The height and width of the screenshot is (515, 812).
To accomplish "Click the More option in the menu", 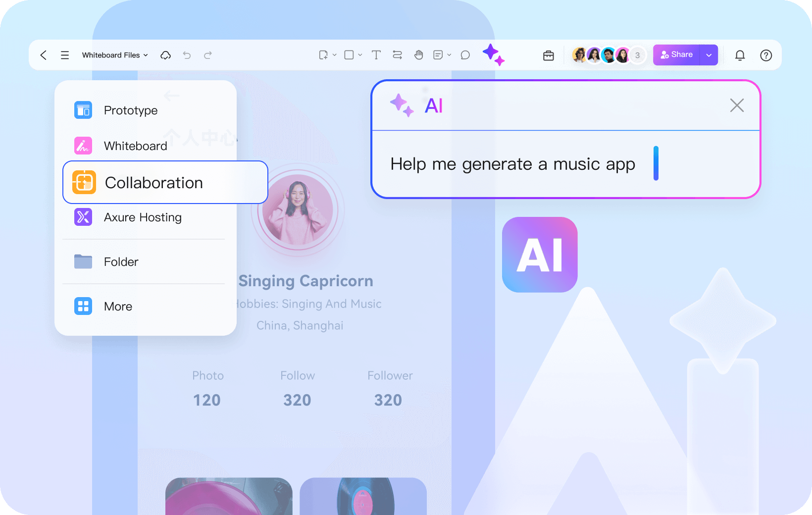I will click(x=118, y=307).
